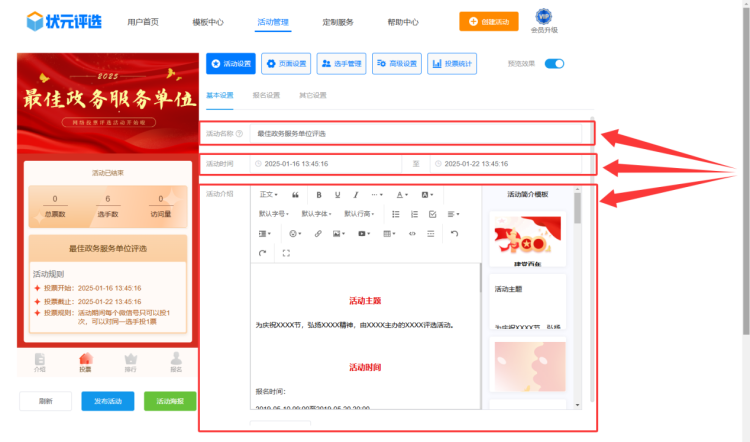This screenshot has height=442, width=750.
Task: Toggle bold formatting in the editor
Action: [x=319, y=194]
